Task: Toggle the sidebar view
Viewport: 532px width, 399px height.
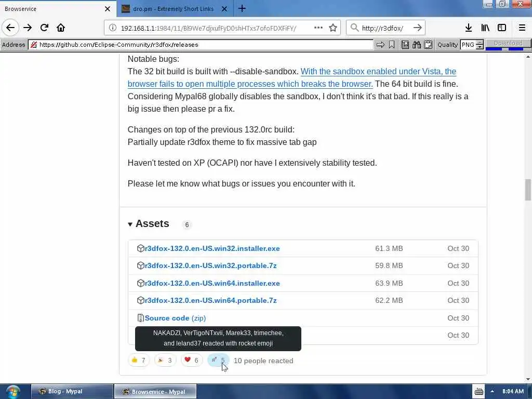Action: tap(502, 28)
